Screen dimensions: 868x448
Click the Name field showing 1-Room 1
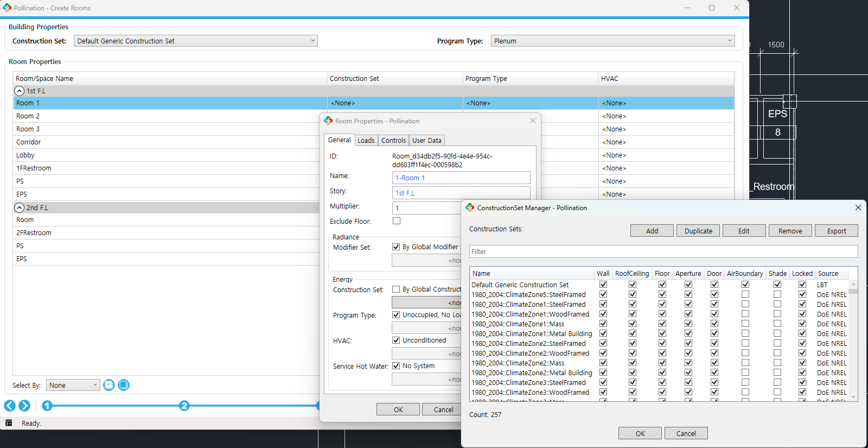[x=461, y=178]
